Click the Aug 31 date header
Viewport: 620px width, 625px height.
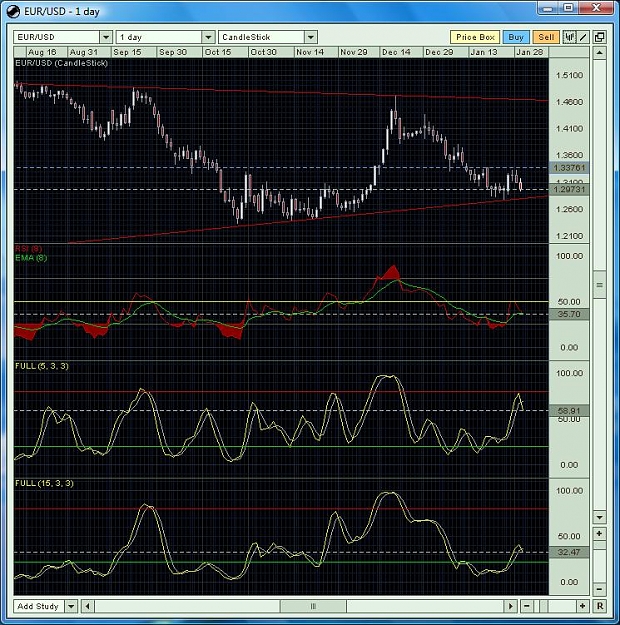tap(83, 52)
